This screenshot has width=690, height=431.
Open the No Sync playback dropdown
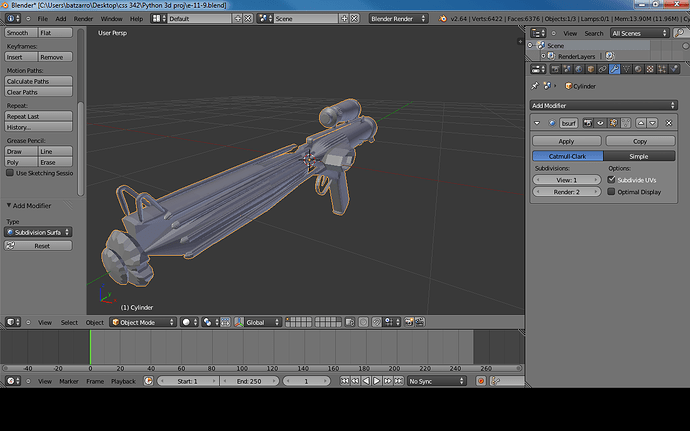click(x=436, y=381)
